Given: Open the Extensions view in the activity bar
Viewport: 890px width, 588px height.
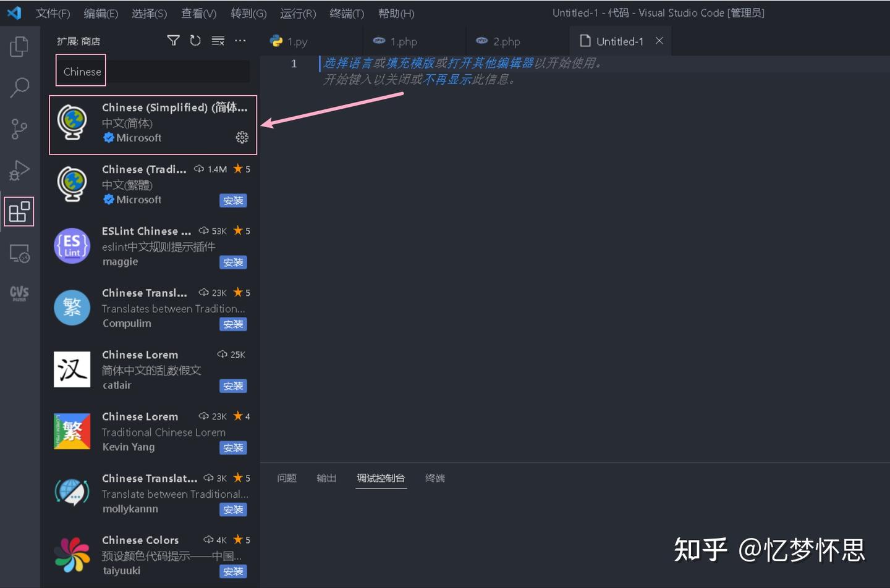Looking at the screenshot, I should click(19, 211).
